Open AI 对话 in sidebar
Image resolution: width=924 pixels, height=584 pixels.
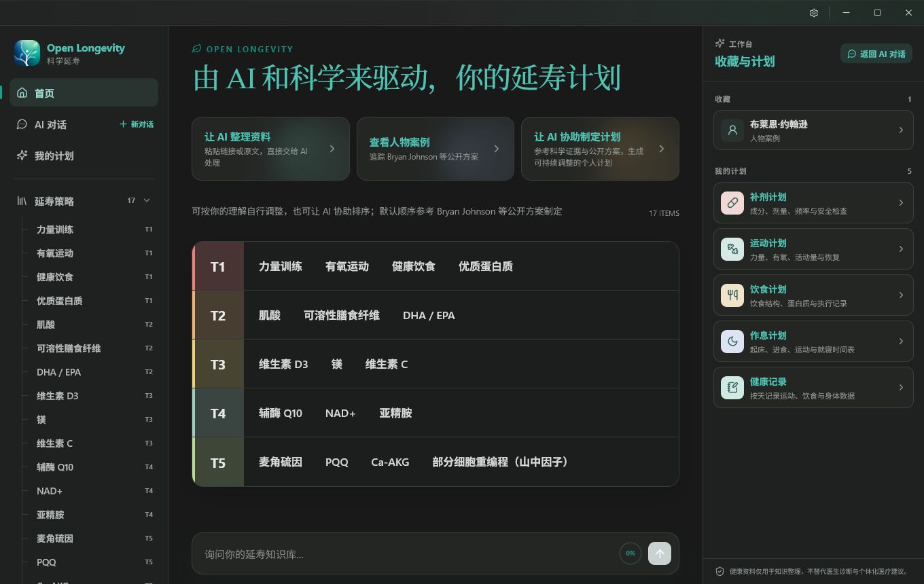pos(50,124)
